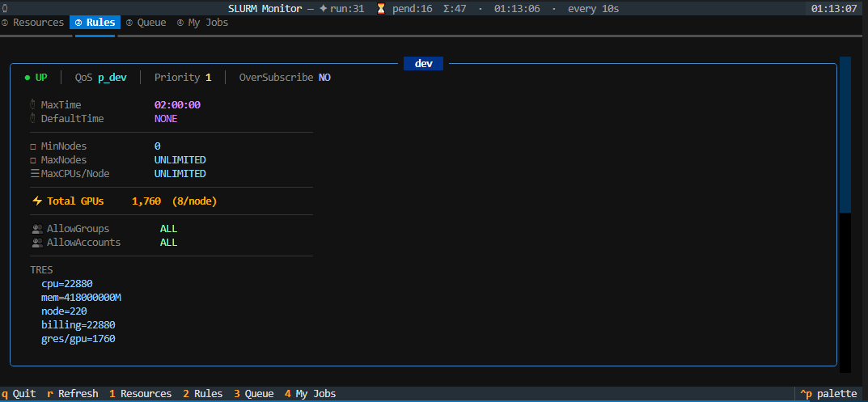Click '1 Resources' footer shortcut
Viewport: 868px width, 402px height.
(141, 394)
